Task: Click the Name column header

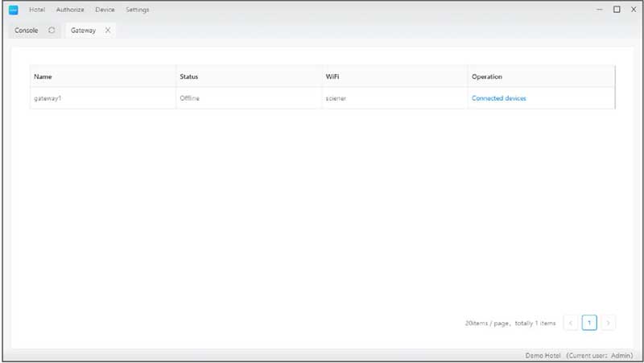Action: click(x=43, y=77)
